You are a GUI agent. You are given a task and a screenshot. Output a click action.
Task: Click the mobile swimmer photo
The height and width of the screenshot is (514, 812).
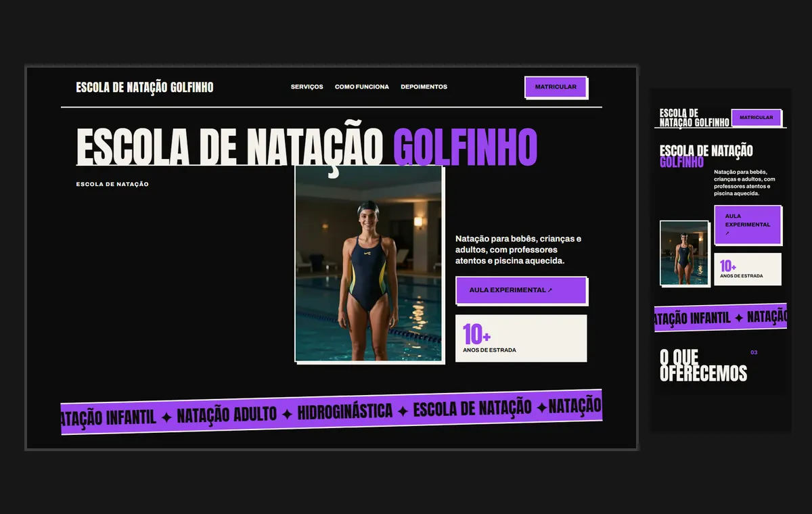684,252
